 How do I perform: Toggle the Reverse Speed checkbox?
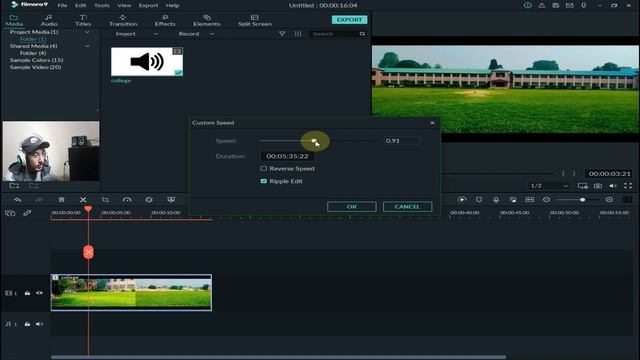(264, 169)
